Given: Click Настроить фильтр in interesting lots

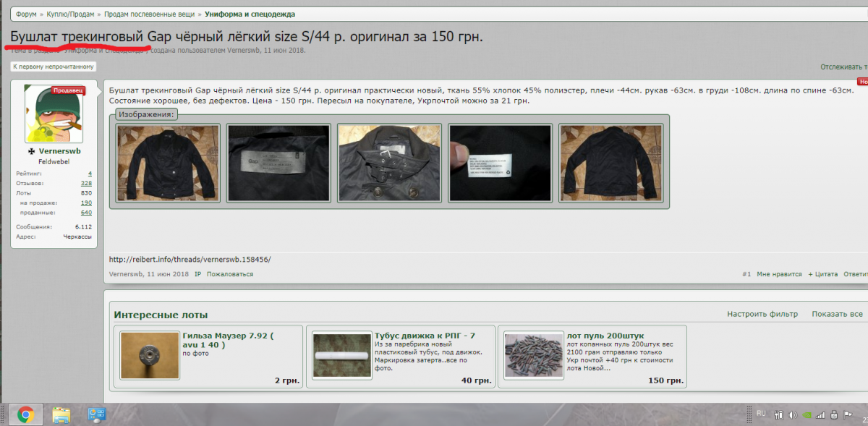Looking at the screenshot, I should tap(762, 314).
